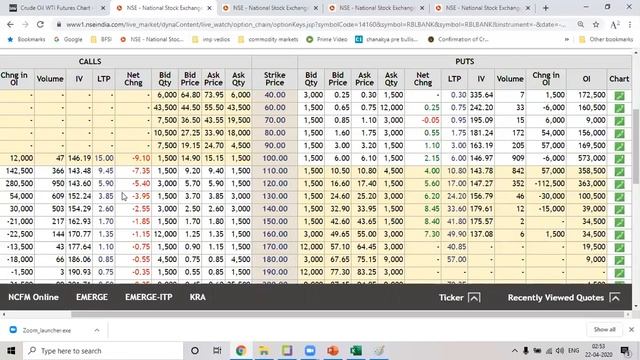Click calls LTP 15.00 value

[104, 158]
